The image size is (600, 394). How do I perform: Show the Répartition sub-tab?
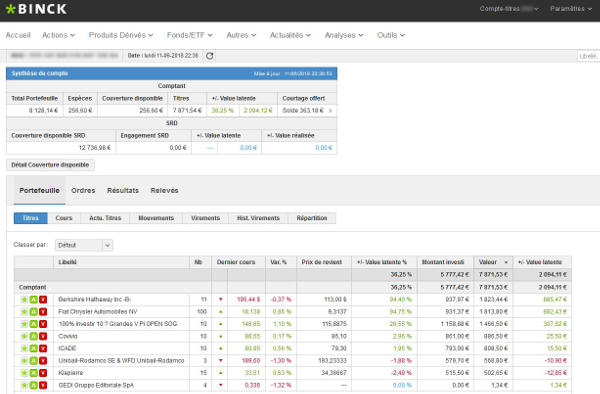[312, 218]
